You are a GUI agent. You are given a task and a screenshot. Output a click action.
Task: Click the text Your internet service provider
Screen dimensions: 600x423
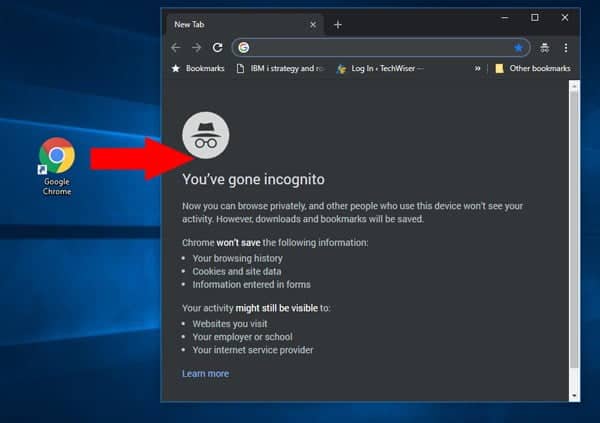(x=253, y=350)
